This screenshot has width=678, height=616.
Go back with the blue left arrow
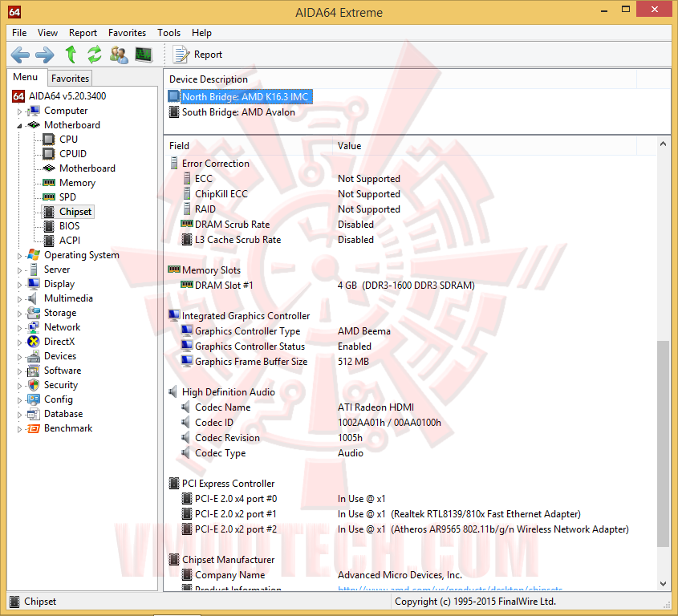[20, 55]
